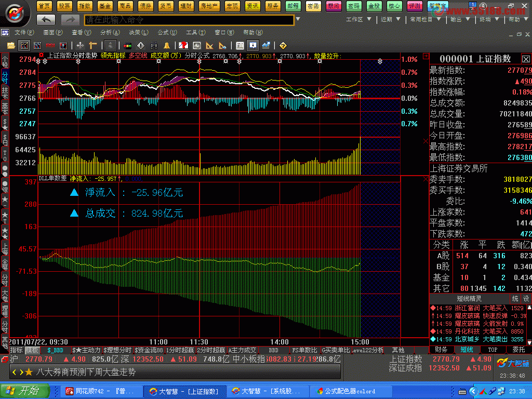
Task: Open the 公式(U) menu
Action: 167,33
